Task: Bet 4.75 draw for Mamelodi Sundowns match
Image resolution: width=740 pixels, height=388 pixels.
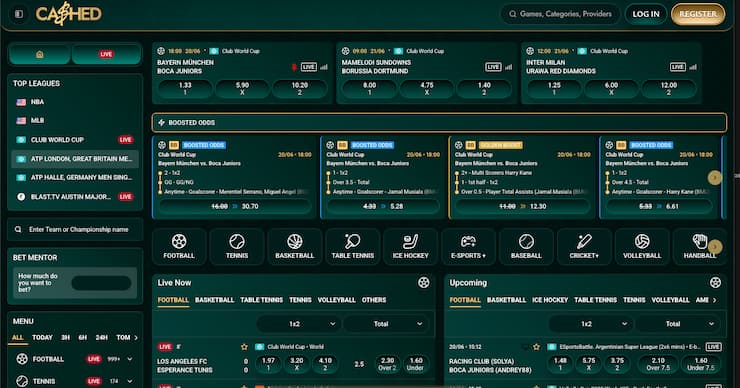Action: coord(427,88)
